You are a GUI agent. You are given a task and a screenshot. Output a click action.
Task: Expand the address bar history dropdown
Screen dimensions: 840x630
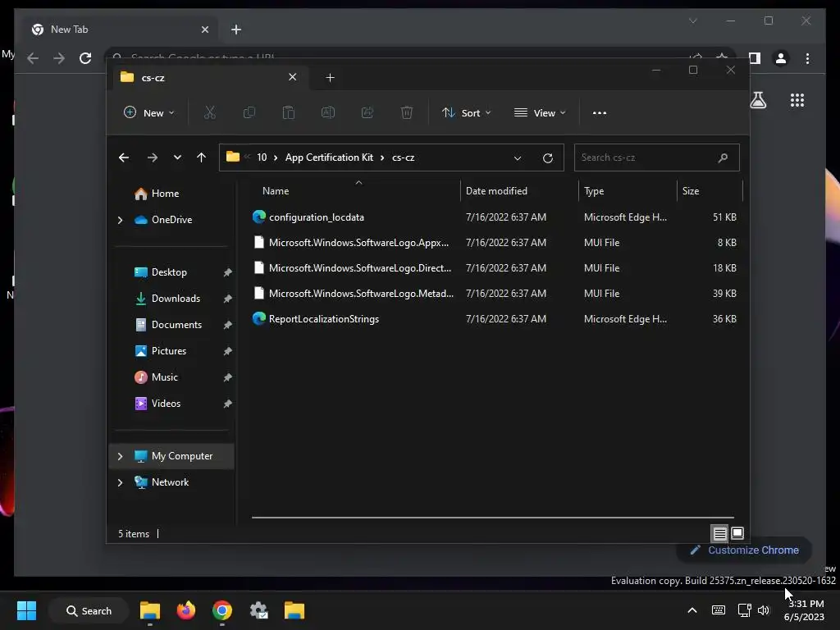(518, 158)
